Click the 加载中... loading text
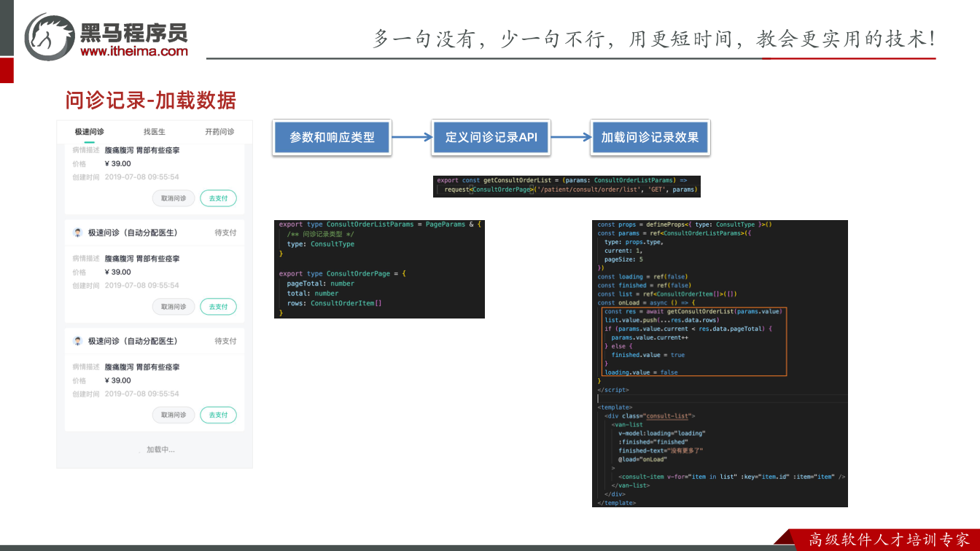Screen dimensions: 980x551 coord(160,450)
